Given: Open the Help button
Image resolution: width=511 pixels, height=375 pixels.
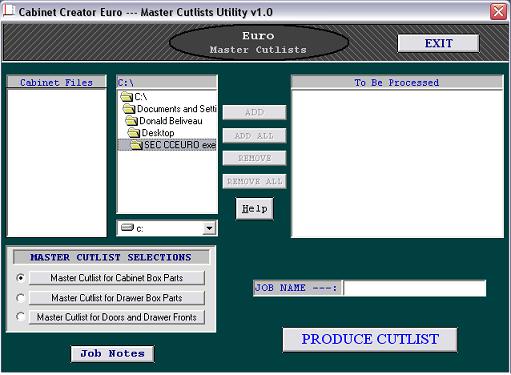Looking at the screenshot, I should tap(255, 209).
